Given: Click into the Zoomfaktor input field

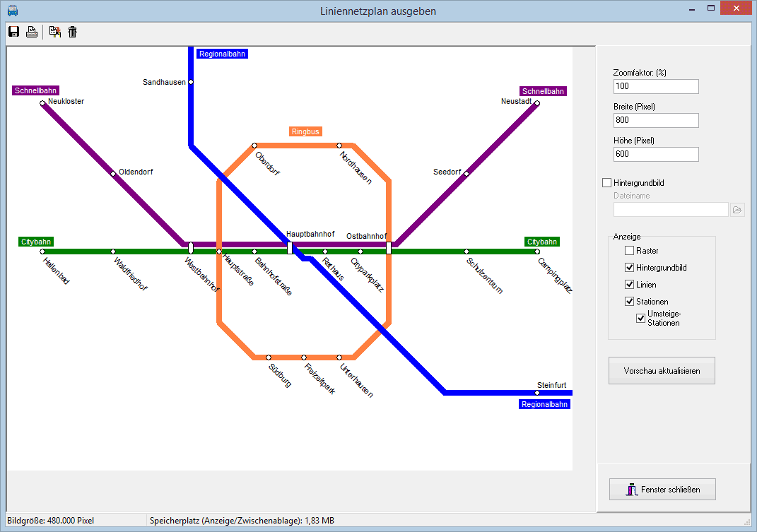Looking at the screenshot, I should [656, 86].
